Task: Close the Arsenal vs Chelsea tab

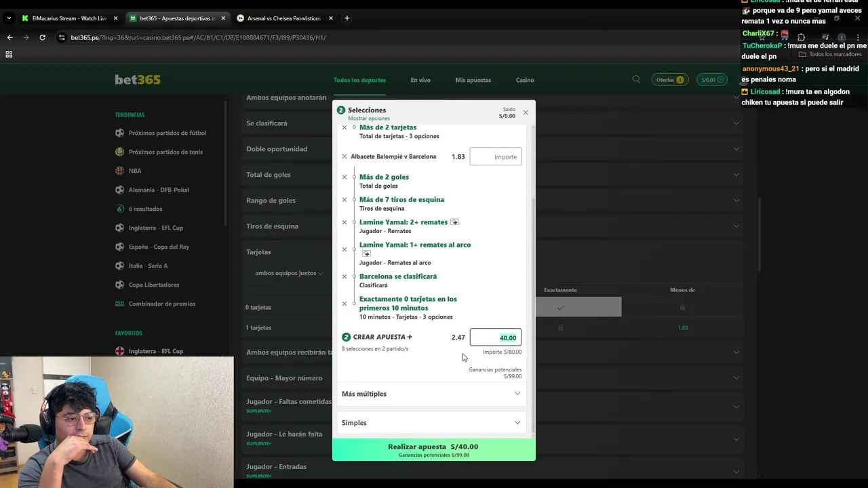Action: [331, 18]
